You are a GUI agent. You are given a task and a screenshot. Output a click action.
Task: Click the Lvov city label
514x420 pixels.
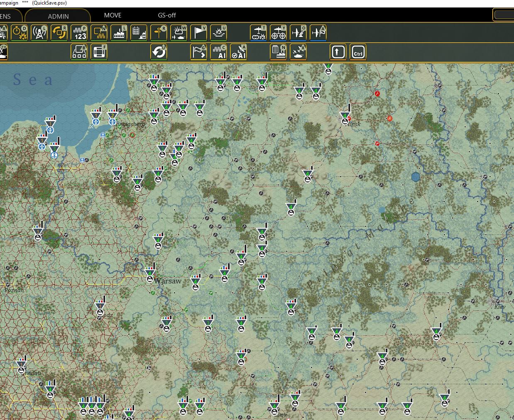click(280, 415)
